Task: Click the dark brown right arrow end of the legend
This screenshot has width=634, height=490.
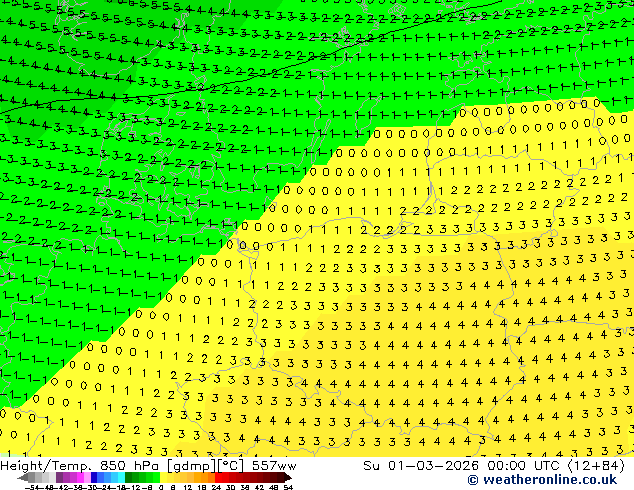Action: pyautogui.click(x=288, y=478)
